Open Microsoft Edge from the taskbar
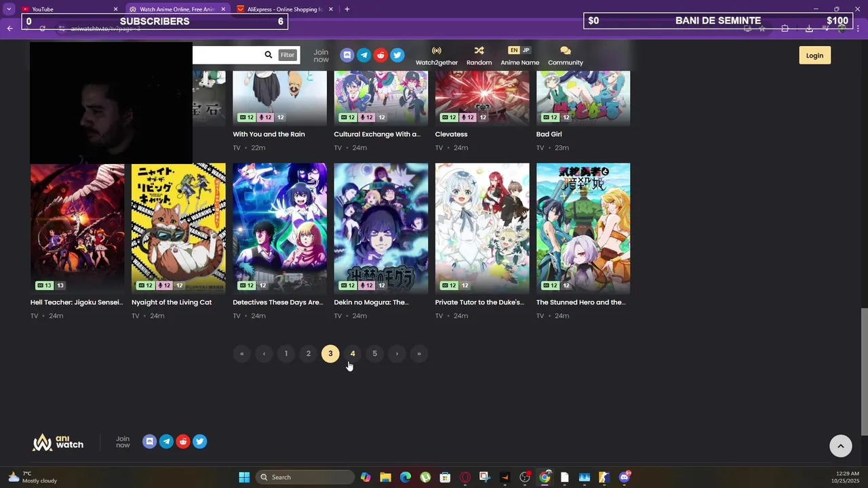Image resolution: width=868 pixels, height=488 pixels. point(406,477)
